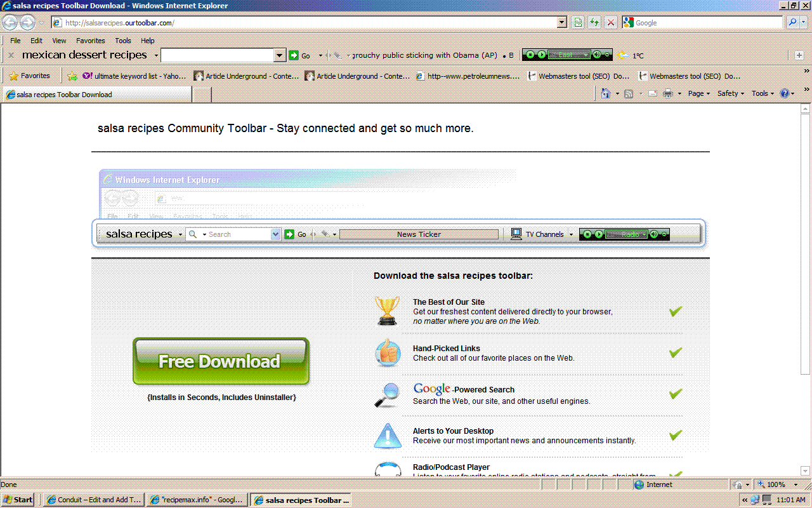Click the Internet zone globe in status bar
Viewport: 812px width, 508px height.
click(639, 485)
